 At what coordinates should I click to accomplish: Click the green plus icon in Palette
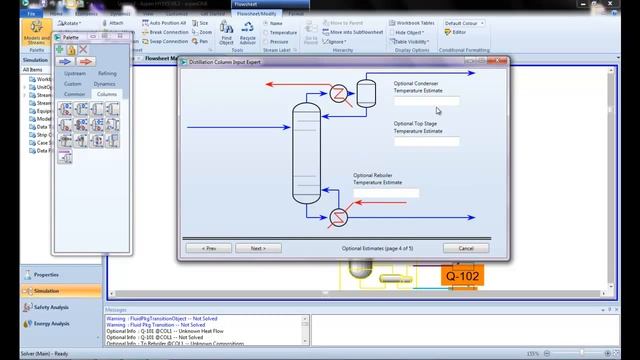(60, 49)
